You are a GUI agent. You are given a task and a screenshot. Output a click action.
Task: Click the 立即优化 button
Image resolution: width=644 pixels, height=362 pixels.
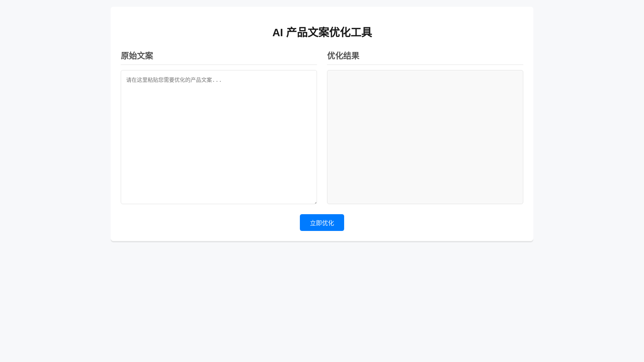(322, 223)
